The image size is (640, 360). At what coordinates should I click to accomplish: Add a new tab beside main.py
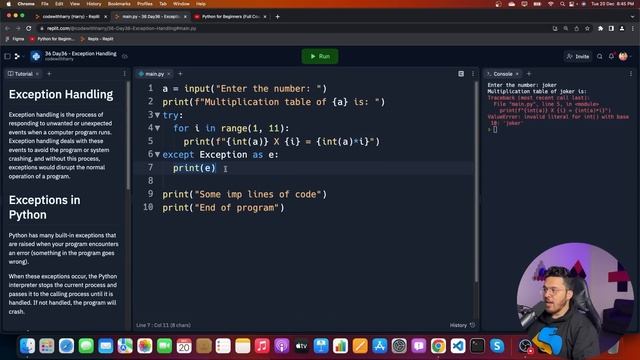coord(180,74)
